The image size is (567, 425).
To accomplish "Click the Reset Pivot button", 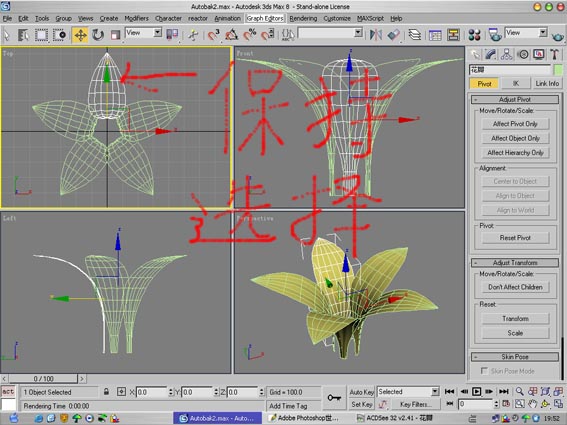I will coord(515,238).
